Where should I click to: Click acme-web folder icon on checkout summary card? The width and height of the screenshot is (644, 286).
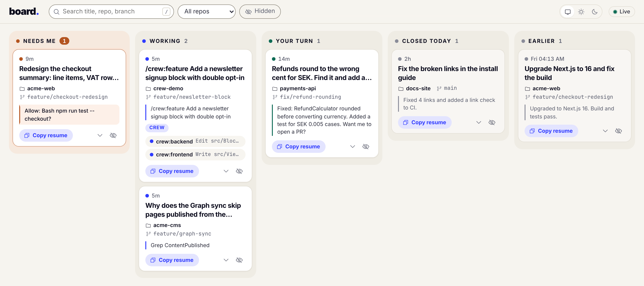[22, 89]
